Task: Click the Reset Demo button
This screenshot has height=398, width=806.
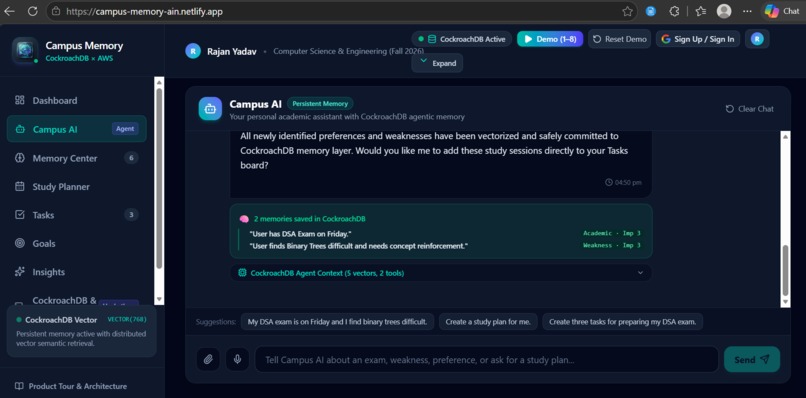Action: pos(619,39)
